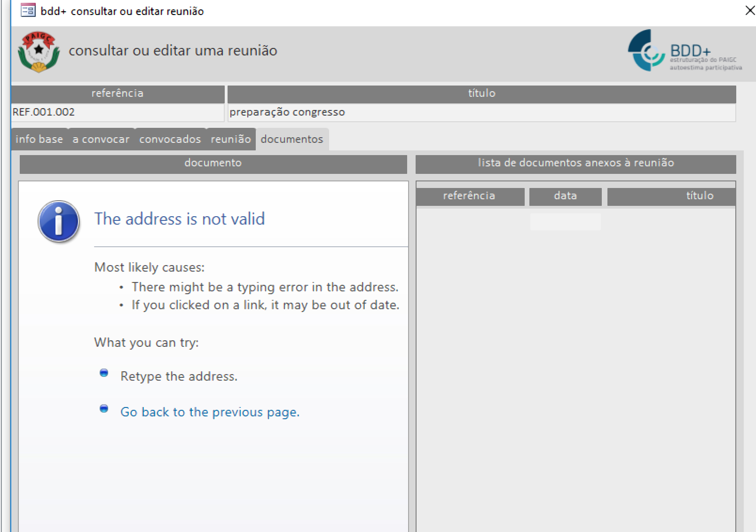Click the consultar ou editar uma reunião heading

tap(173, 51)
